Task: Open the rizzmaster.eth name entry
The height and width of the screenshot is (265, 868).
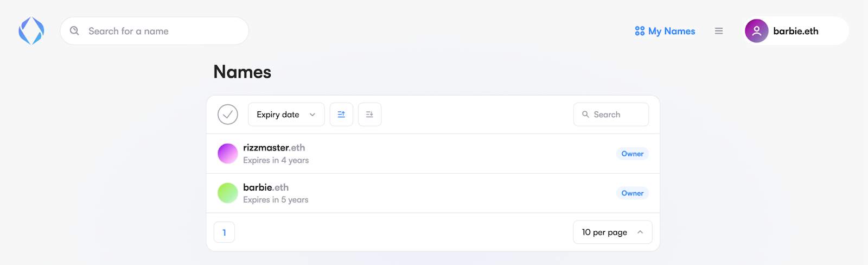Action: [x=274, y=148]
